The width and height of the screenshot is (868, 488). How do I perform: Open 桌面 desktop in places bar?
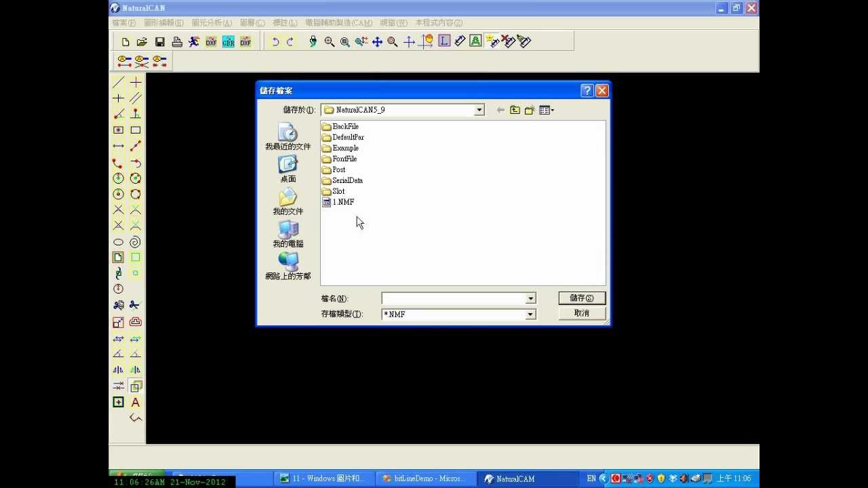[x=288, y=169]
